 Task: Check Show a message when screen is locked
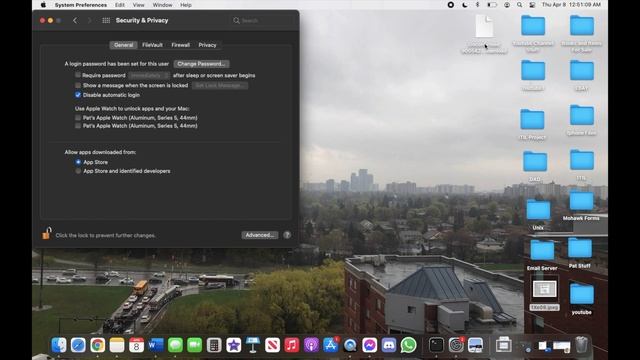tap(78, 85)
